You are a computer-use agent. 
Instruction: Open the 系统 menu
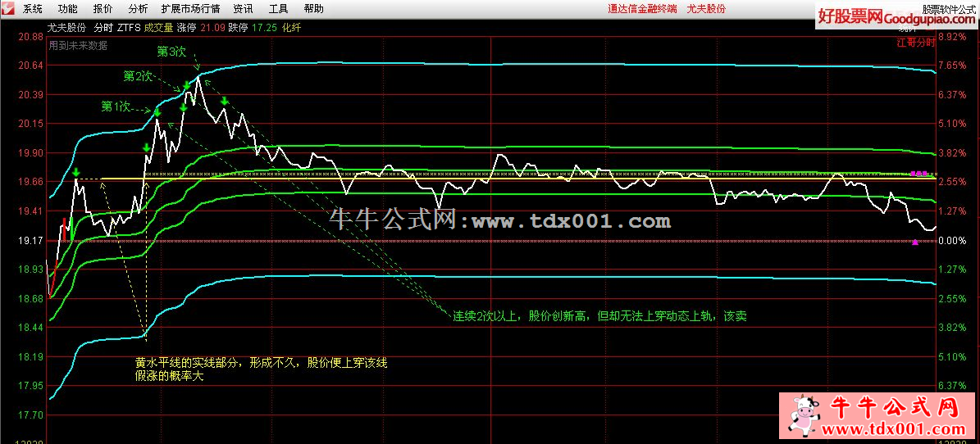33,9
